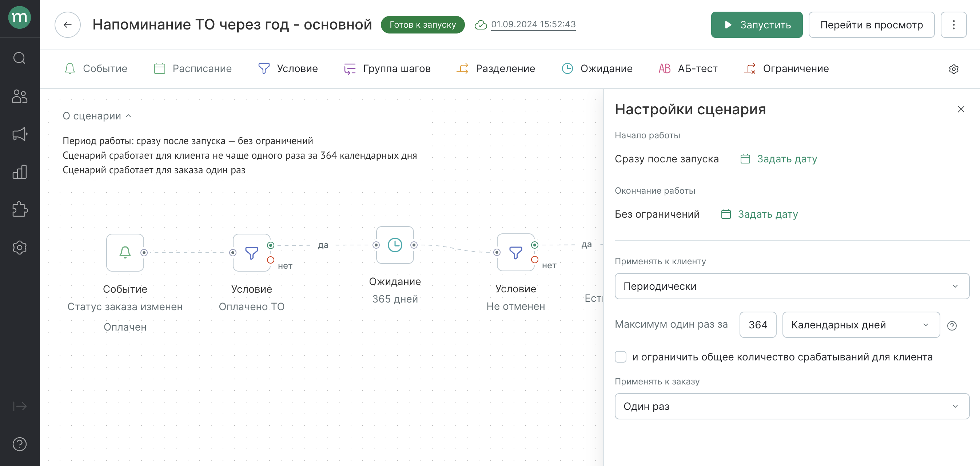
Task: Open the Применять к клиенту dropdown
Action: (792, 286)
